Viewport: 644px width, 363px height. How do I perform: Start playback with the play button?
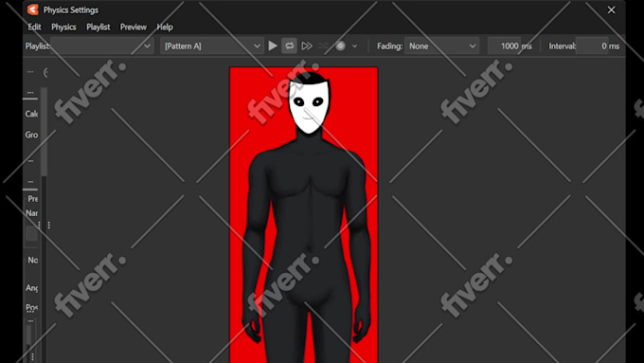pos(273,46)
